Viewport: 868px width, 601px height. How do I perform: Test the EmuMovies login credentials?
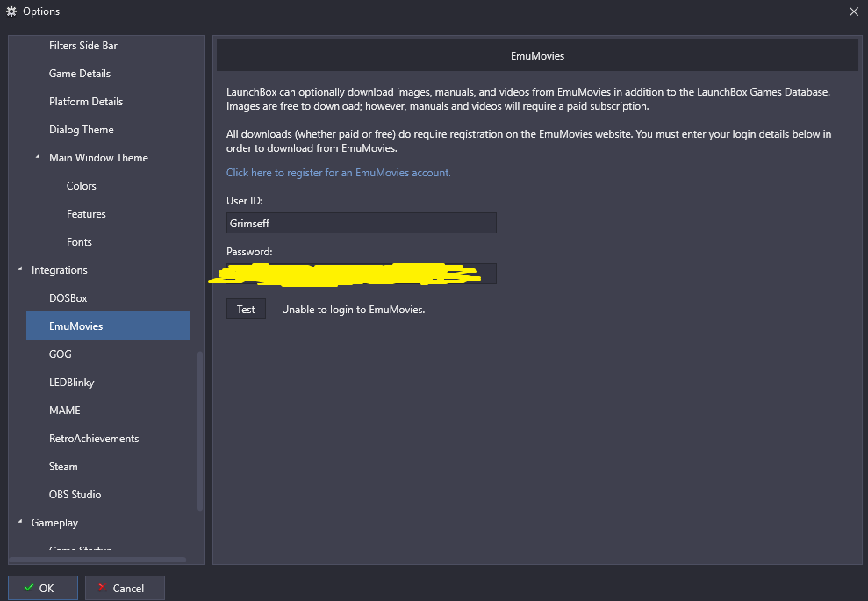pyautogui.click(x=246, y=310)
